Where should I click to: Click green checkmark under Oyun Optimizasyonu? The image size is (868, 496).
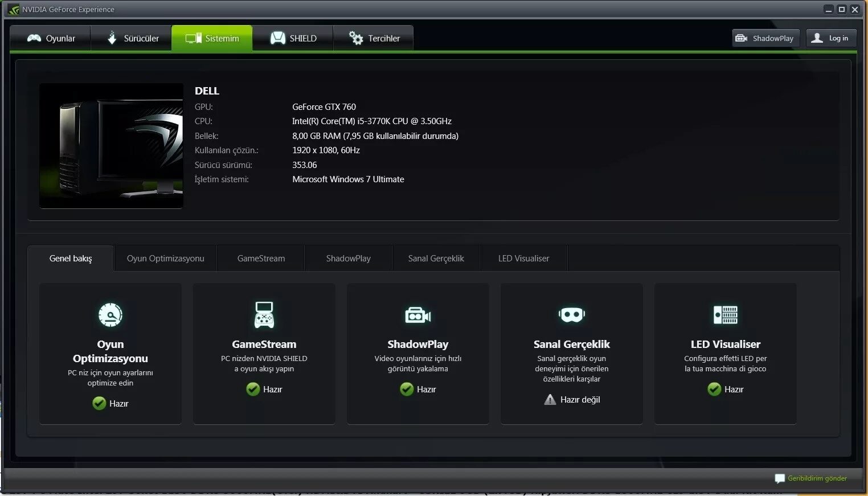(99, 403)
